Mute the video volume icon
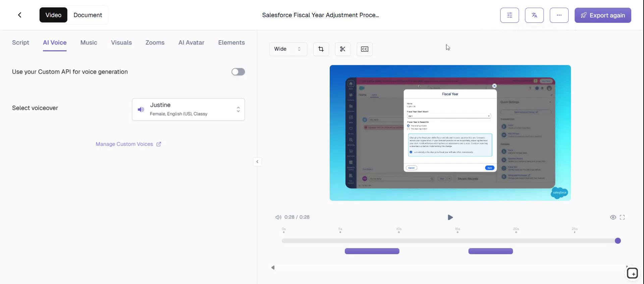This screenshot has height=284, width=644. tap(278, 217)
